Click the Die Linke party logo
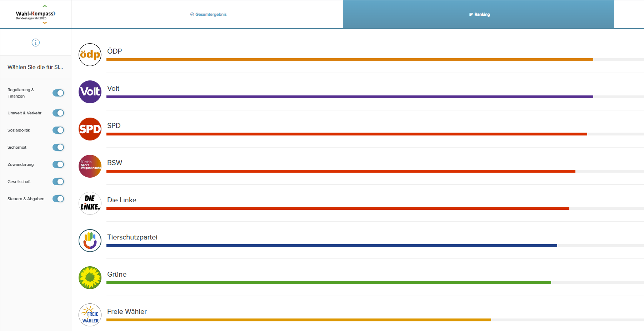 (x=90, y=203)
